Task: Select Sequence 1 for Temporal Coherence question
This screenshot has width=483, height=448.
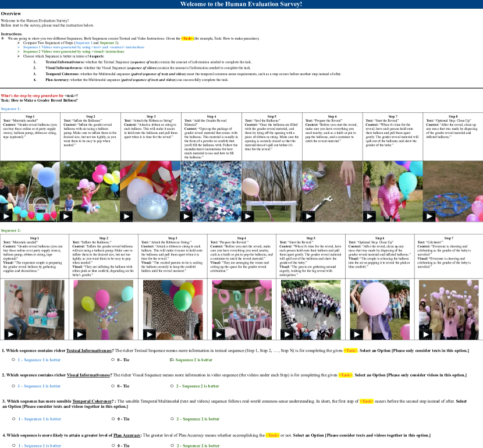Action: 13,419
